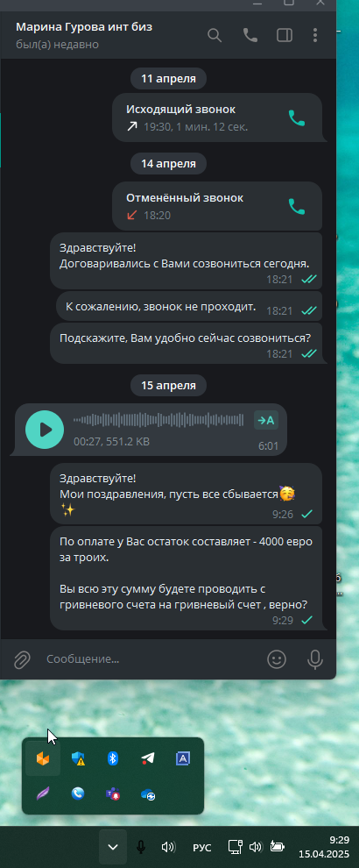Open search in the chat header

coord(215,35)
